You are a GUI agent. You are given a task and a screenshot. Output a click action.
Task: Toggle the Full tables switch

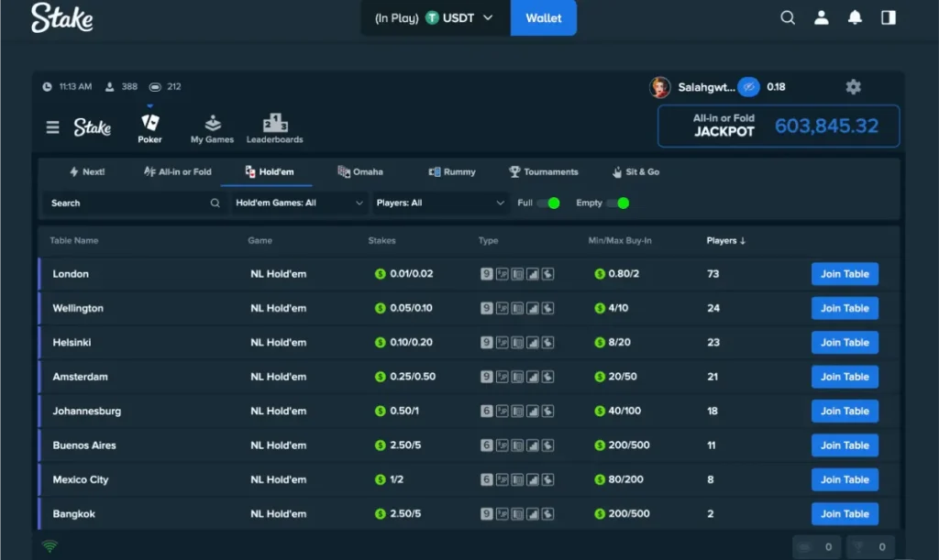(x=548, y=203)
